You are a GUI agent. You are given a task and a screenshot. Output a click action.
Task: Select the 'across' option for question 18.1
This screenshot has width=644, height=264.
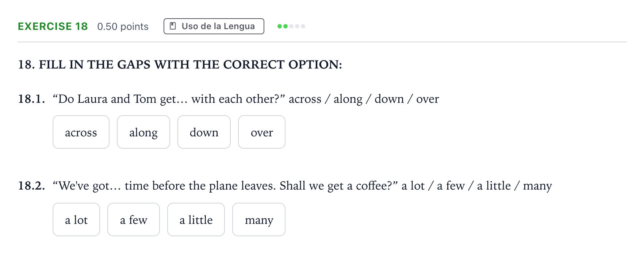81,132
